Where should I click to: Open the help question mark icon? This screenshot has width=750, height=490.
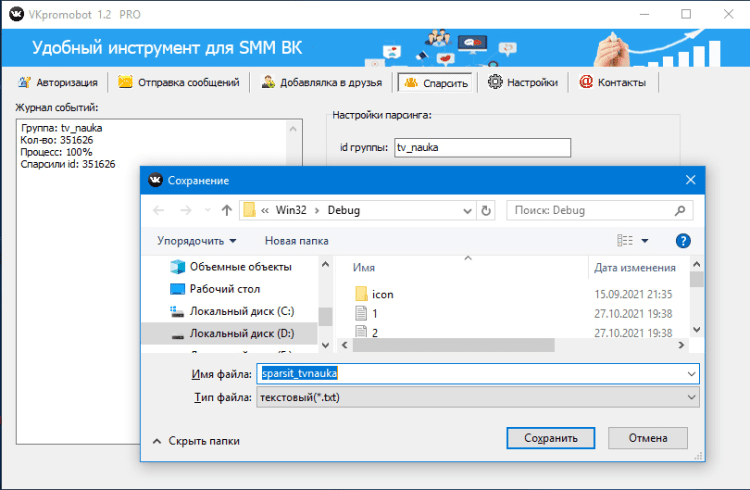tap(683, 241)
